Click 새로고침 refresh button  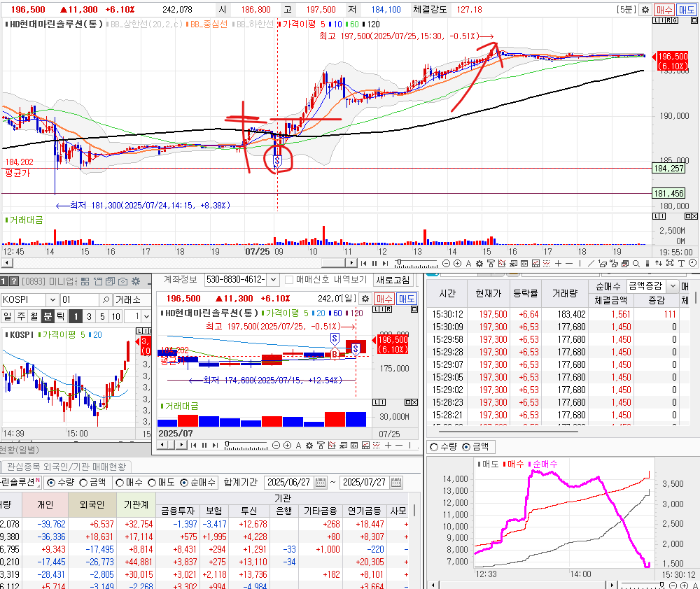(393, 280)
